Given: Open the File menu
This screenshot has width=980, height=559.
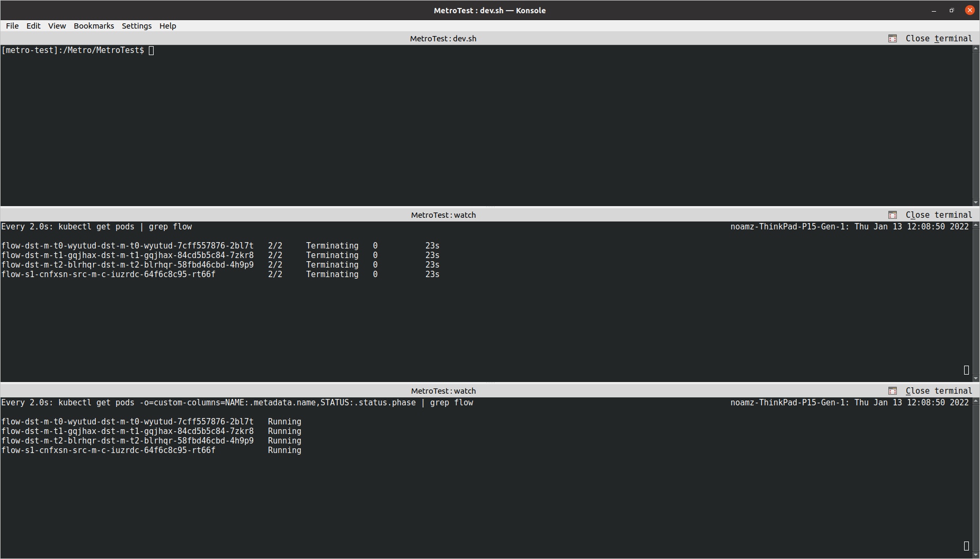Looking at the screenshot, I should (x=12, y=26).
